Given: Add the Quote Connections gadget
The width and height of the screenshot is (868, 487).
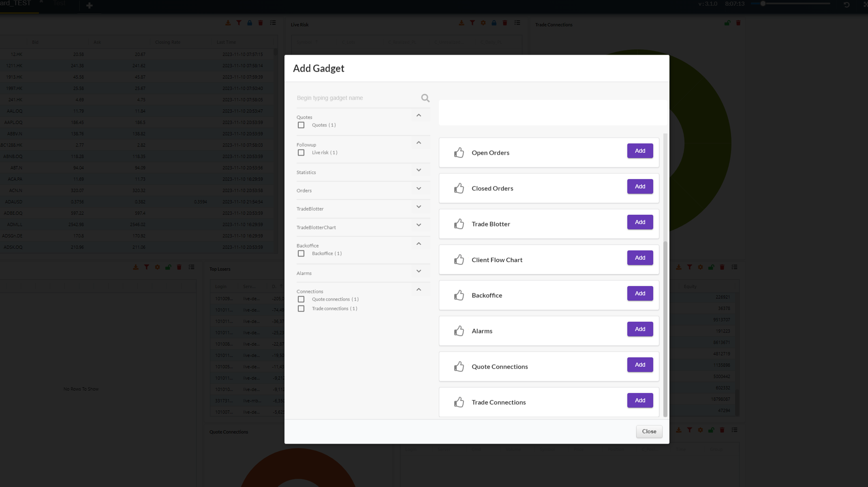Looking at the screenshot, I should coord(640,365).
